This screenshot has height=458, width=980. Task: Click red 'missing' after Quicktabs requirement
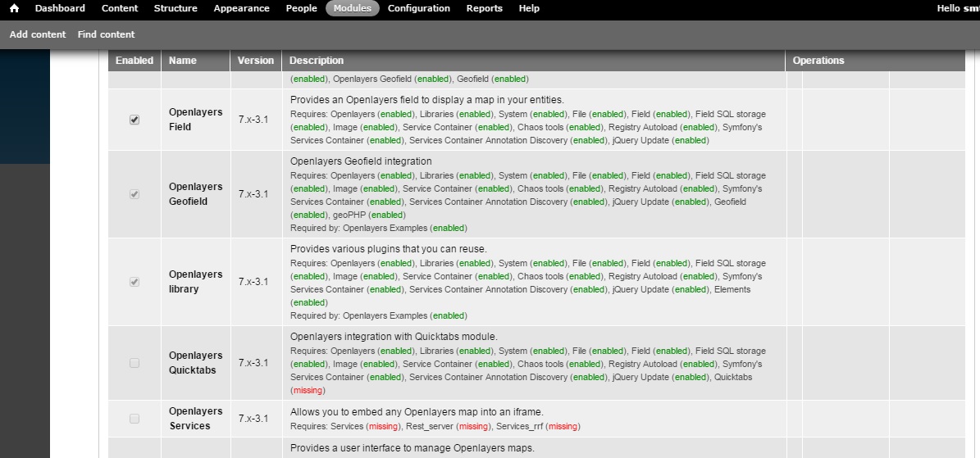[x=308, y=391]
